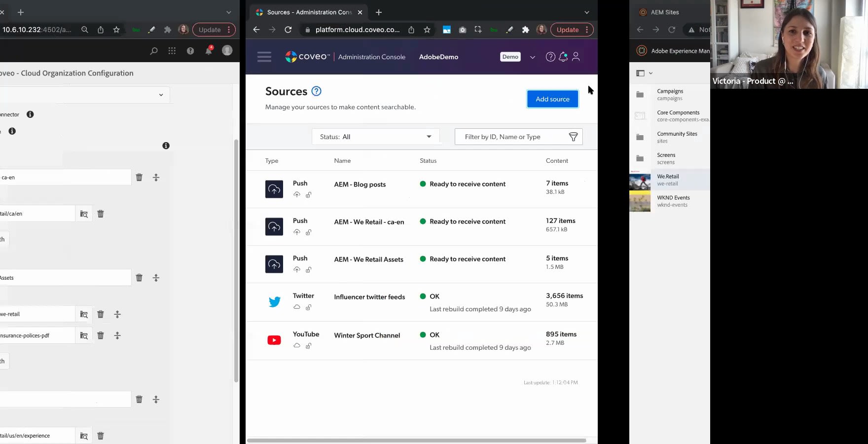Browse path for we-retail field

pos(84,314)
